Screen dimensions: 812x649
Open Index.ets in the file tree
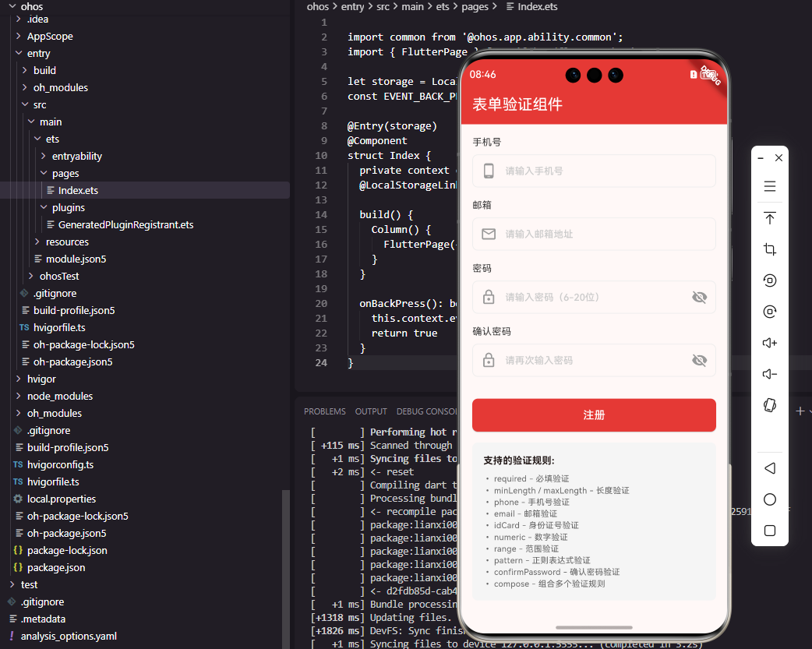pyautogui.click(x=78, y=190)
